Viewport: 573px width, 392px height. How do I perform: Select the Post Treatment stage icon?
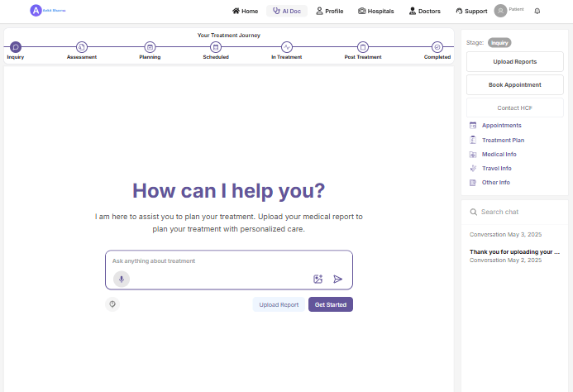tap(363, 47)
